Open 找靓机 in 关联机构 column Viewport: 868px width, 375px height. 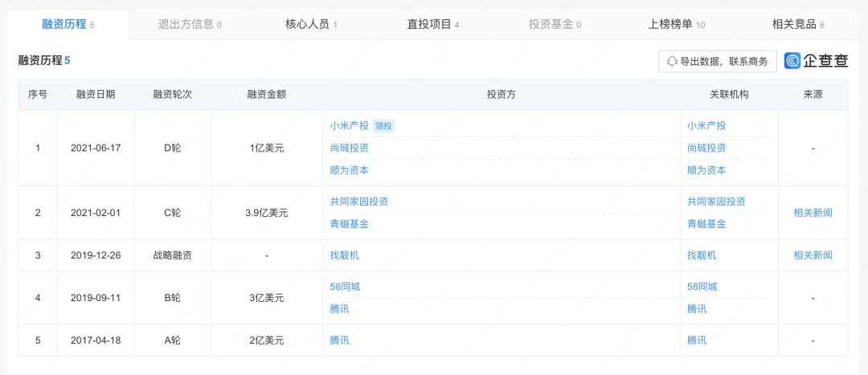point(702,255)
